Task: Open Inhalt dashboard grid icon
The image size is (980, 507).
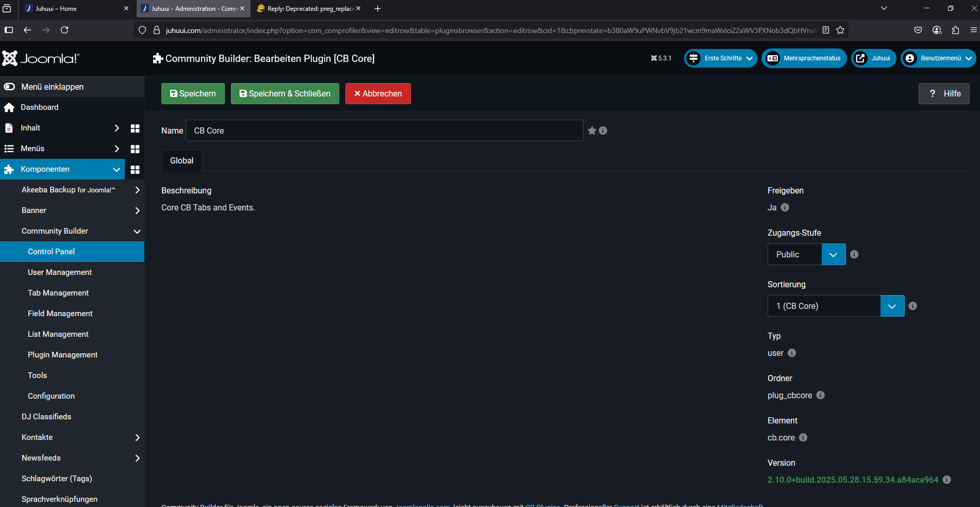Action: [x=135, y=128]
